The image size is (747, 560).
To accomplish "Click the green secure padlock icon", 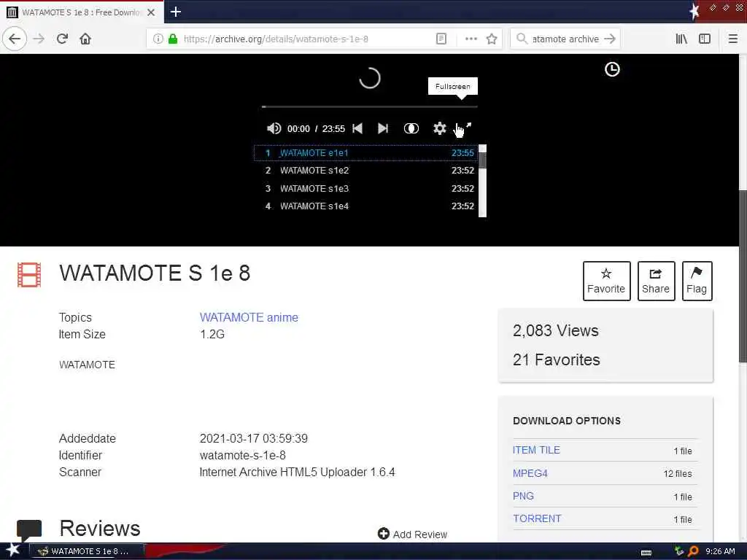I will [x=173, y=39].
